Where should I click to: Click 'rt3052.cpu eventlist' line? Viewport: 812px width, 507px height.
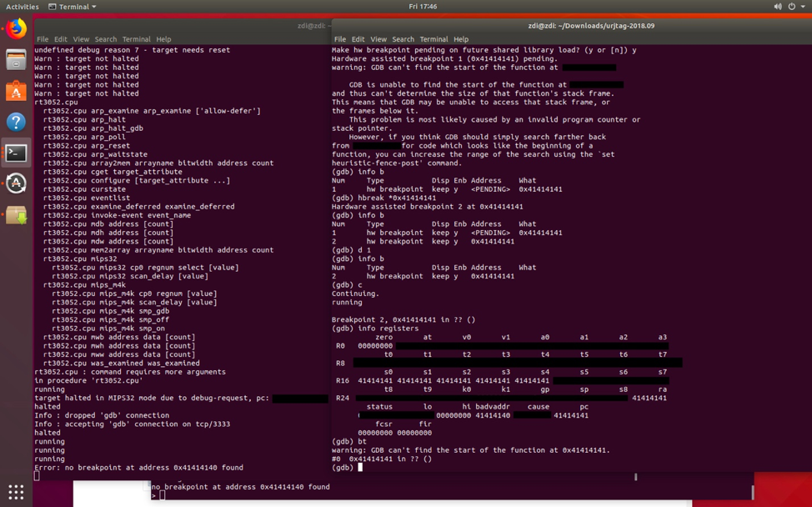click(87, 198)
